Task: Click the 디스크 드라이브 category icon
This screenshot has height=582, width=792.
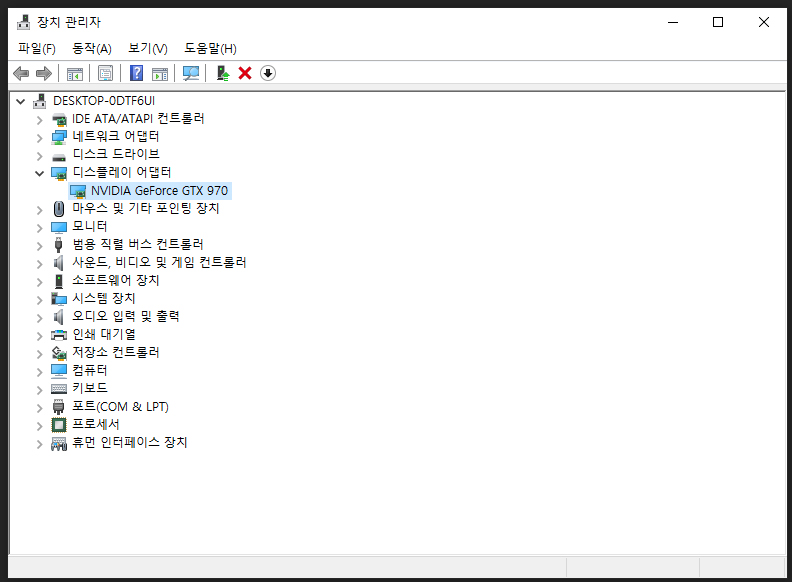Action: [59, 156]
